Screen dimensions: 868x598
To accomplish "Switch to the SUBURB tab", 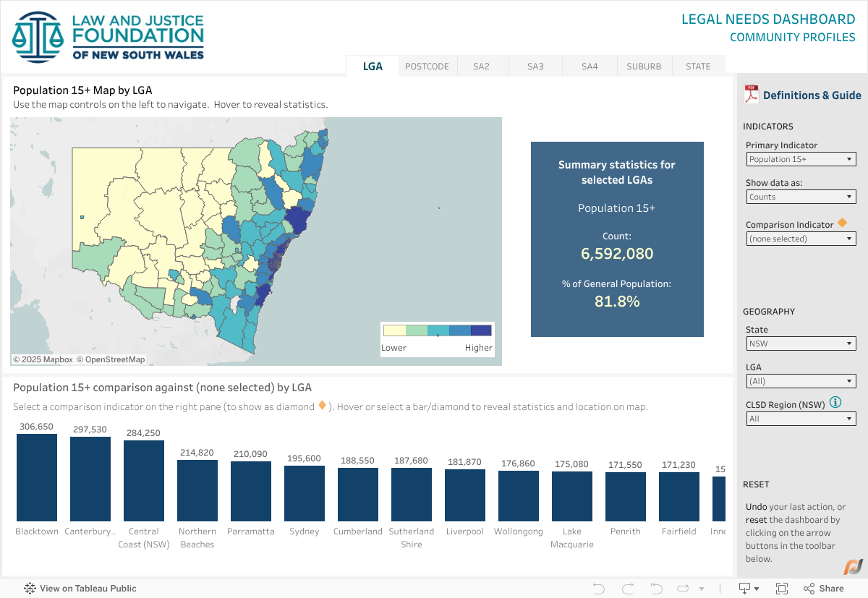I will [x=644, y=65].
